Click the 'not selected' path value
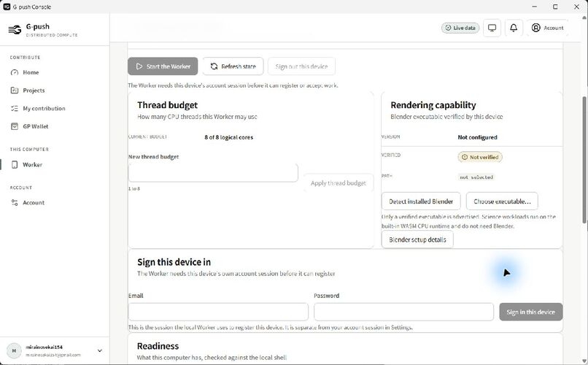 (476, 177)
